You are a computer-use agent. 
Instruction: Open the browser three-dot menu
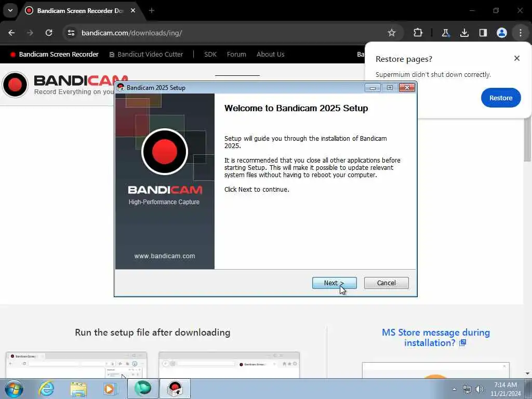(x=521, y=33)
